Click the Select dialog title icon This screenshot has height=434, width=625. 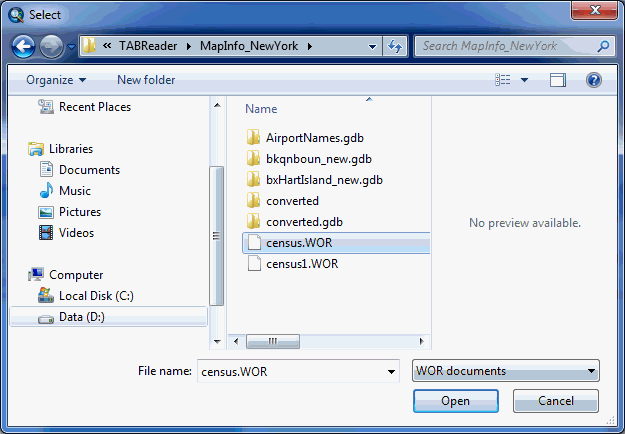point(16,15)
